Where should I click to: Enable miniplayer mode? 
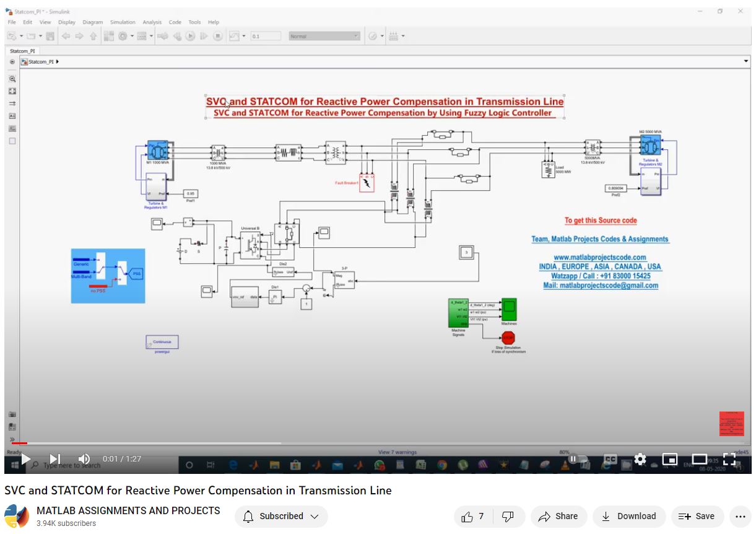click(670, 459)
